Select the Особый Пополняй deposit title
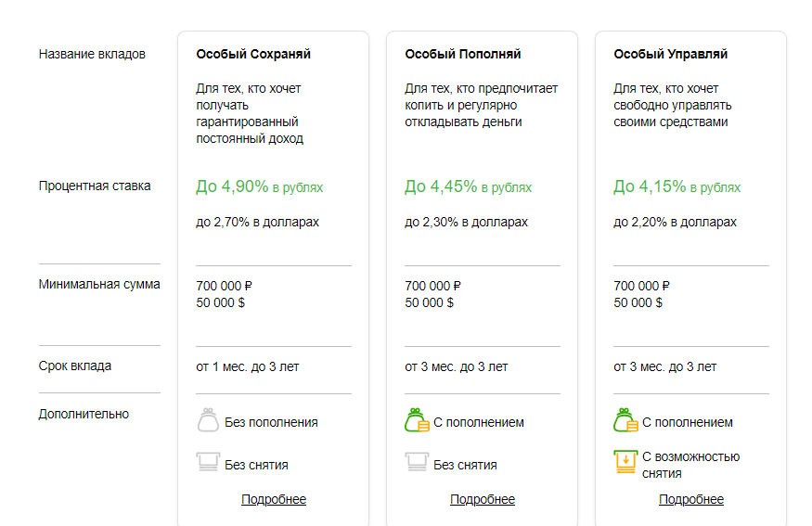Screen dimensions: 812x526 [x=463, y=54]
